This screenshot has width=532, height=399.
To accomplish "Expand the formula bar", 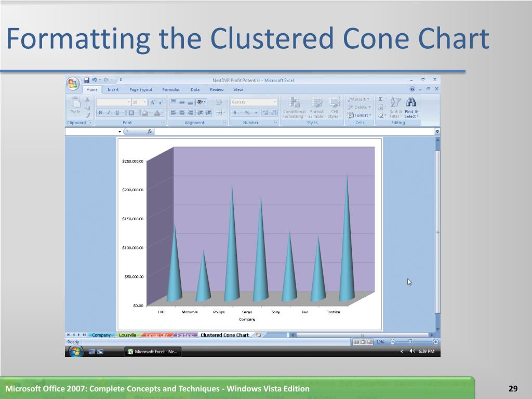I will click(x=437, y=131).
